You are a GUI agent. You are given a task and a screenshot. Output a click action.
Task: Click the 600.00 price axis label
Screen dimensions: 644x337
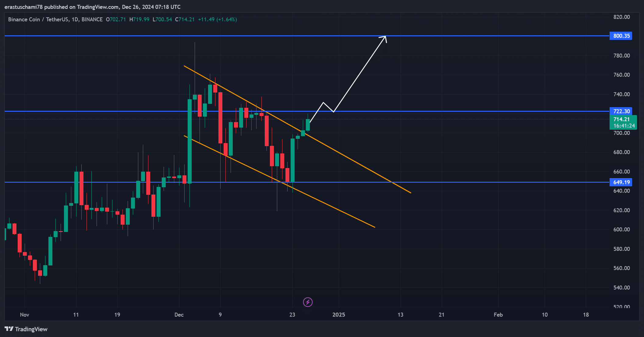click(x=621, y=230)
